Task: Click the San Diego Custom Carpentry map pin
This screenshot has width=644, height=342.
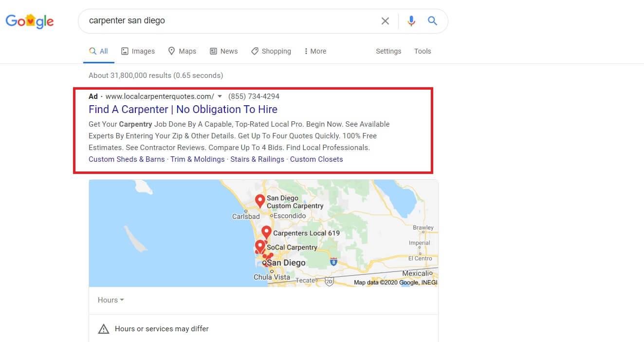Action: pos(260,201)
